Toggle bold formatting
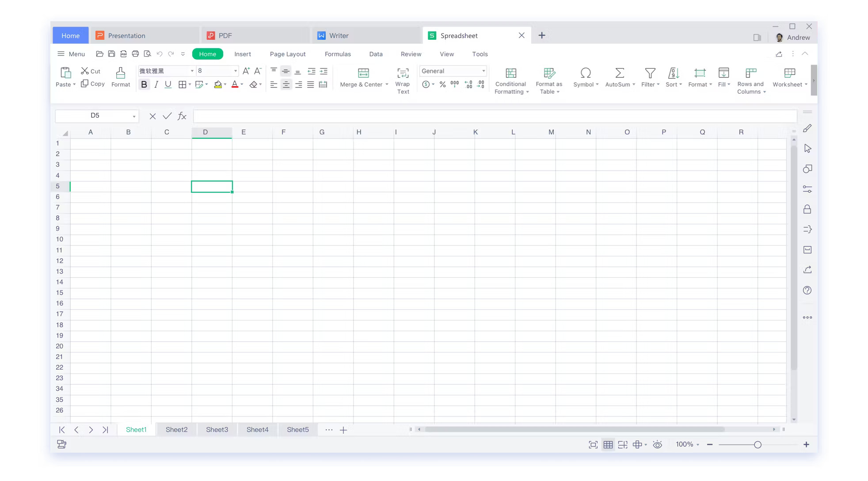 [144, 84]
